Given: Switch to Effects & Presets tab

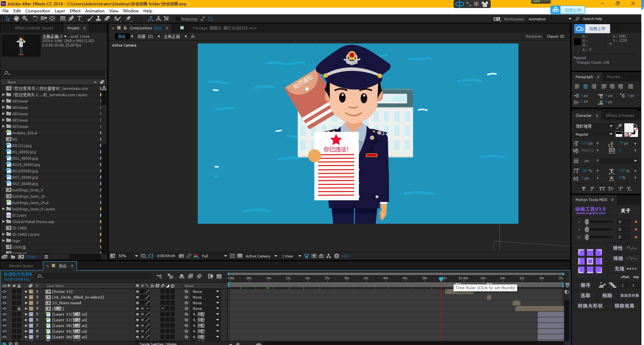Looking at the screenshot, I should [x=620, y=116].
